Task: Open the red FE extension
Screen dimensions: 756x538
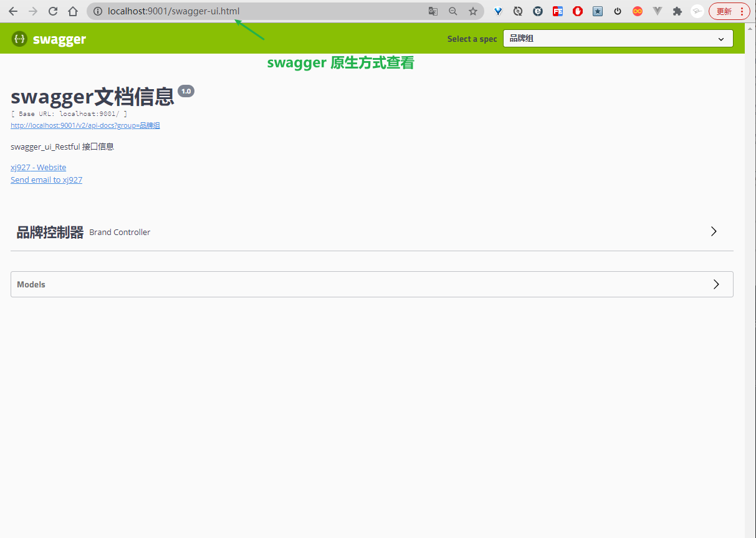Action: (558, 11)
